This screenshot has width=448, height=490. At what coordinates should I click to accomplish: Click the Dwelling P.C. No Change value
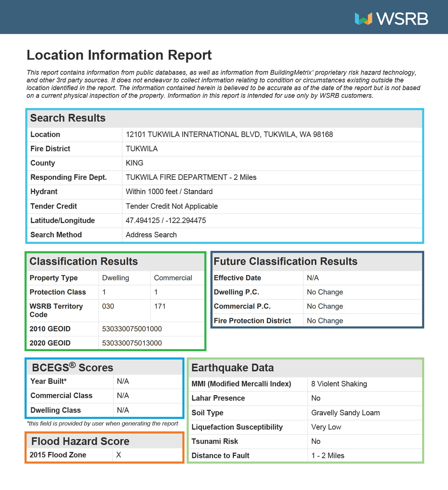(325, 292)
